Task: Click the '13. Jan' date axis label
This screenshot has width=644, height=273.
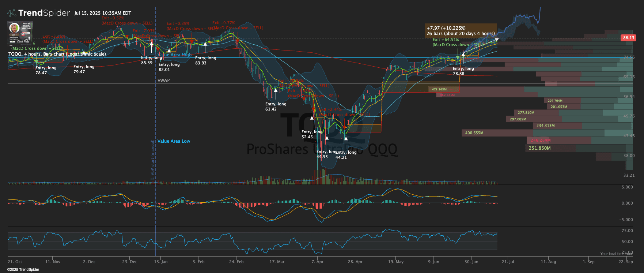Action: (161, 262)
